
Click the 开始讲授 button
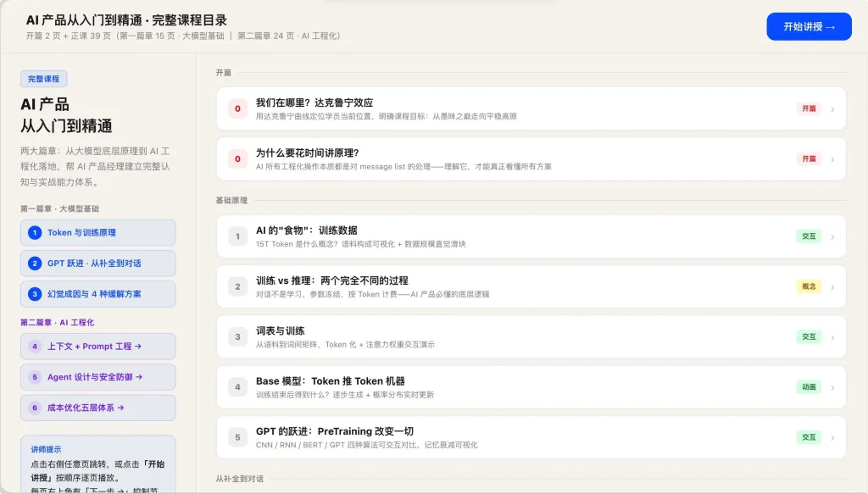pyautogui.click(x=809, y=27)
